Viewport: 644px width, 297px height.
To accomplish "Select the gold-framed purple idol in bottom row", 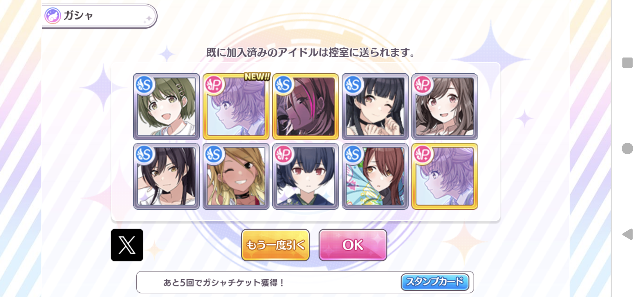I will 445,176.
